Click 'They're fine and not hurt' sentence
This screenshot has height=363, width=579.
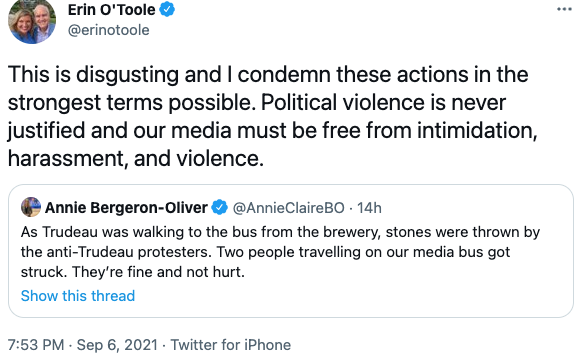[158, 272]
